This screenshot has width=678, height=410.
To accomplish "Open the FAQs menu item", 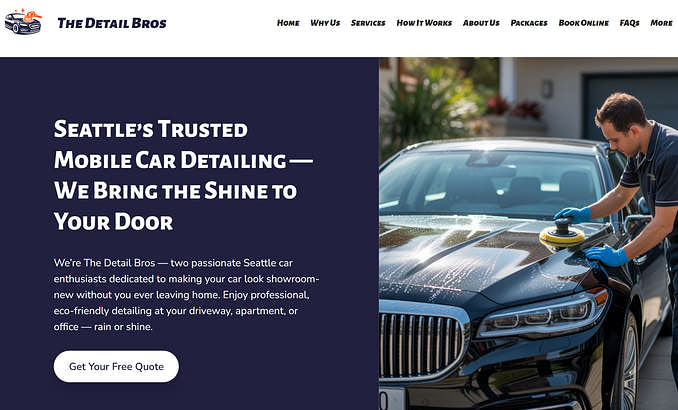I will pos(630,23).
